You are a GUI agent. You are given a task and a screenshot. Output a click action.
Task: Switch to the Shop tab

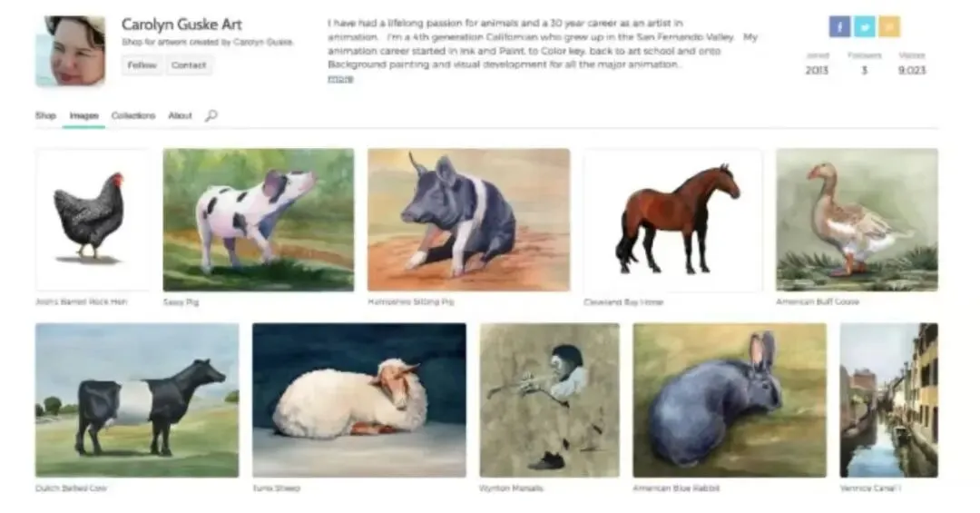click(x=45, y=115)
